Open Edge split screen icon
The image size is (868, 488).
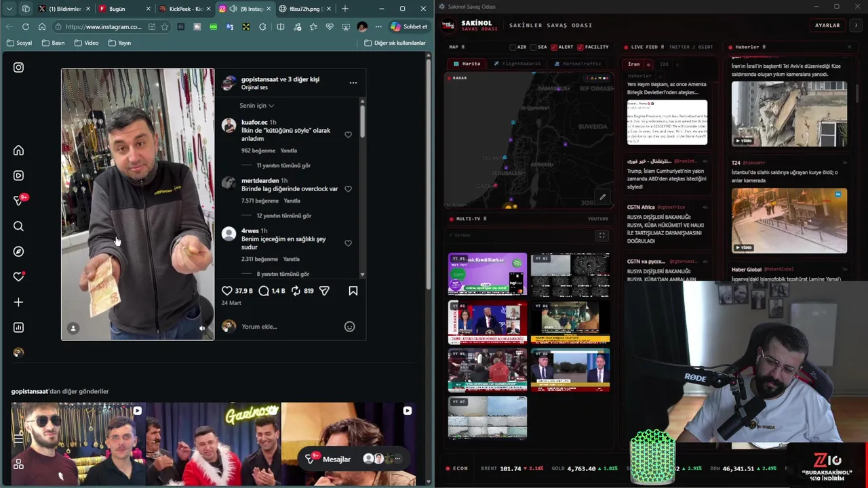click(280, 27)
